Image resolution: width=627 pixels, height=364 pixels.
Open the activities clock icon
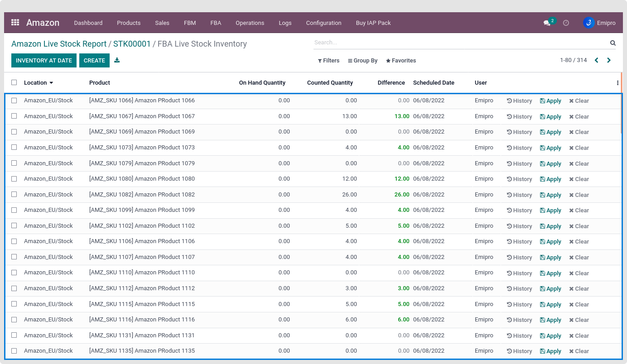566,23
